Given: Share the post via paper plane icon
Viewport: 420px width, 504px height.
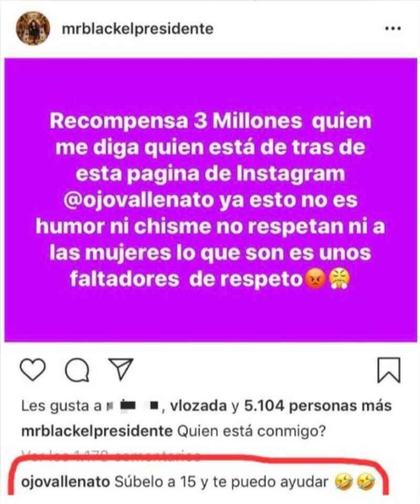Looking at the screenshot, I should point(121,369).
